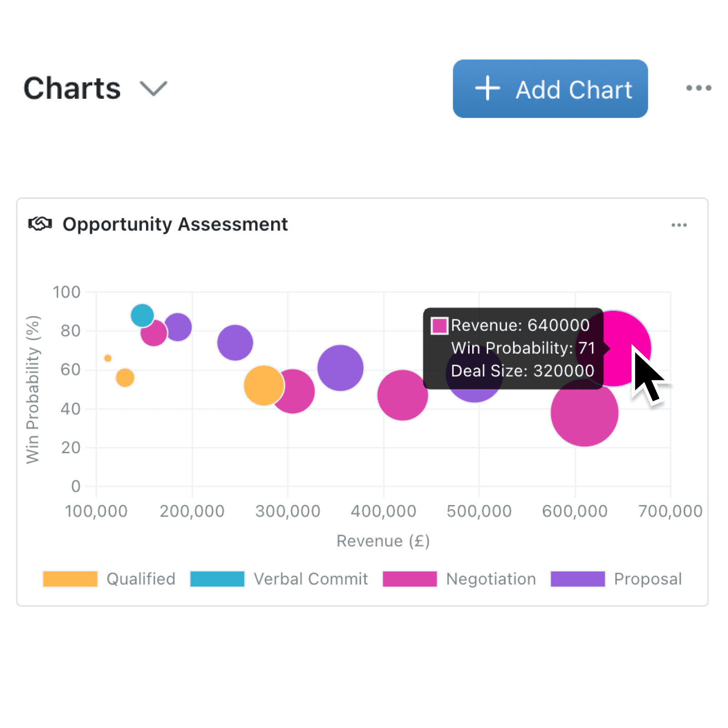
Task: Click the handshake icon beside Opportunity Assessment
Action: 40,224
